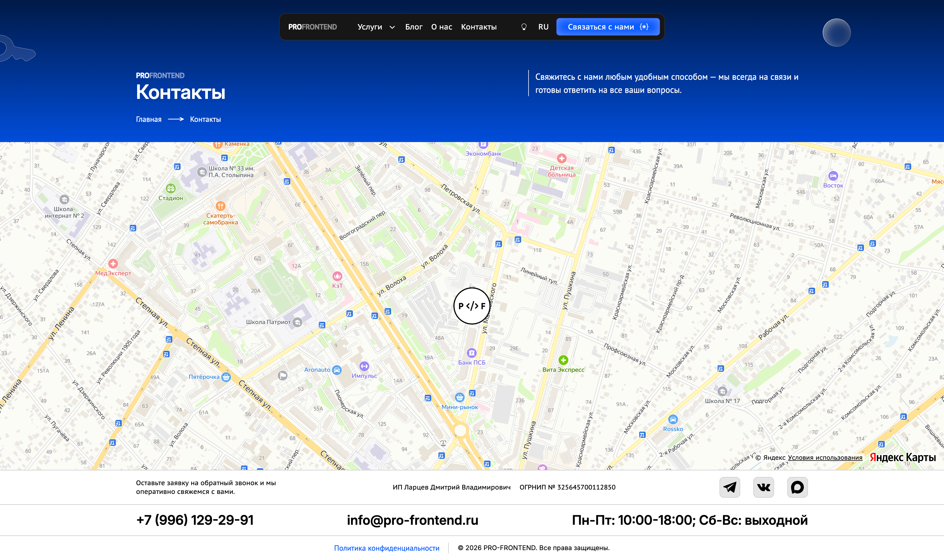The width and height of the screenshot is (944, 560).
Task: Click the Школа № 33 им. П.А. Столыпина marker
Action: click(202, 172)
